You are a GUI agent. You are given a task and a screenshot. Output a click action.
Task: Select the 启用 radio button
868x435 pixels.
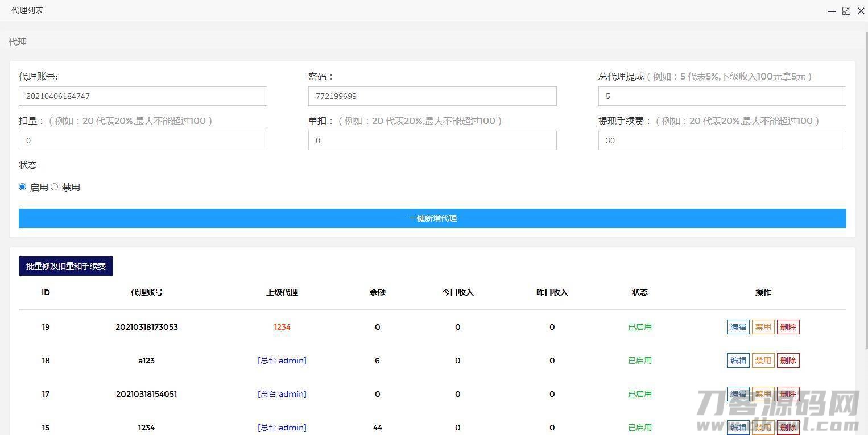[22, 187]
